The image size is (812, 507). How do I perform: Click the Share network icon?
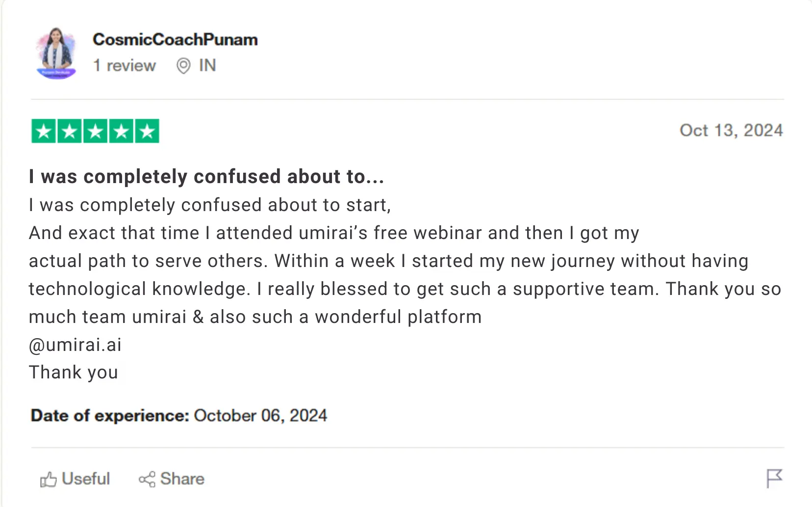147,479
